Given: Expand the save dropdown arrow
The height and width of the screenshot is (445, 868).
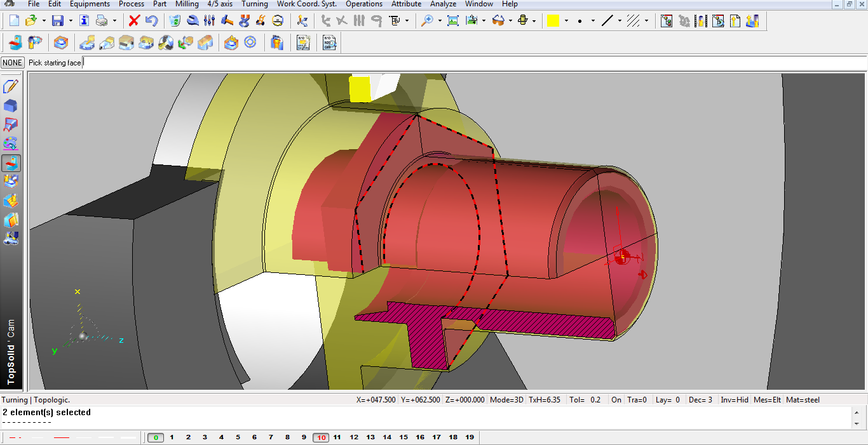Looking at the screenshot, I should click(x=70, y=21).
